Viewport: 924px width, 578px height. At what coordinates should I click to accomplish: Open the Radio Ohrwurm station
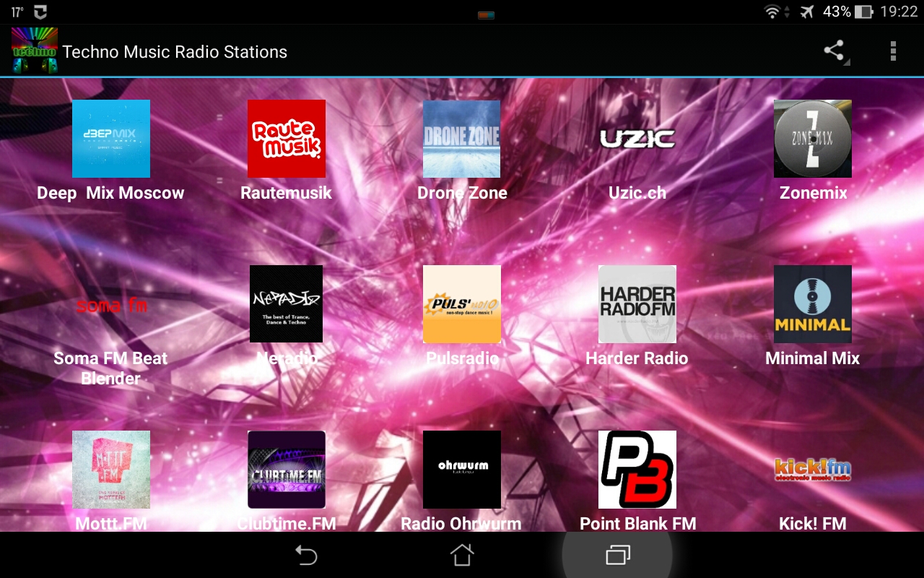tap(461, 469)
